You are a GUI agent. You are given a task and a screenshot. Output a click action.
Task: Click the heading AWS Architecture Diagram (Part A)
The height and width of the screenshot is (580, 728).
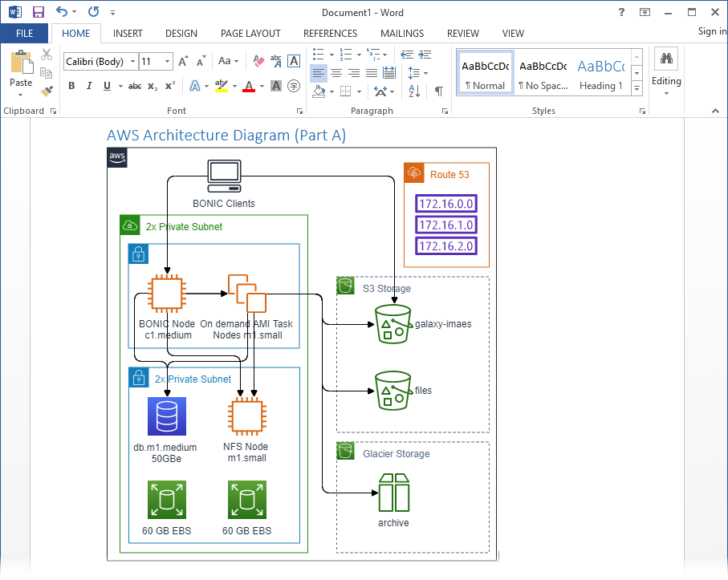(226, 135)
